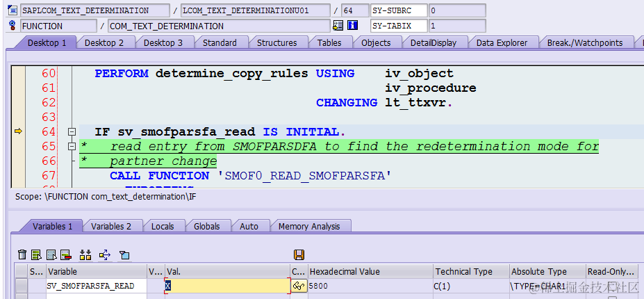Select the Variables 1 tab
Screen dimensions: 644x299
point(53,226)
